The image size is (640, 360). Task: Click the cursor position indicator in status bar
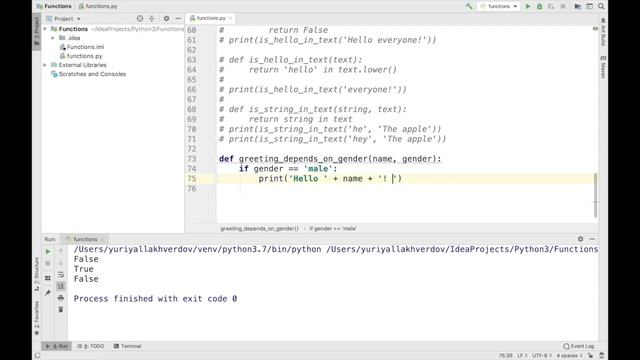505,356
